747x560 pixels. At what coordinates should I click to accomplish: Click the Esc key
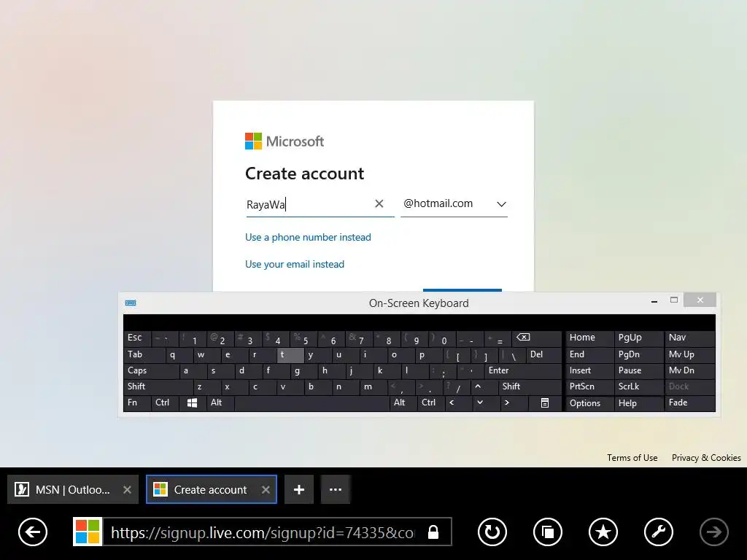(x=137, y=338)
